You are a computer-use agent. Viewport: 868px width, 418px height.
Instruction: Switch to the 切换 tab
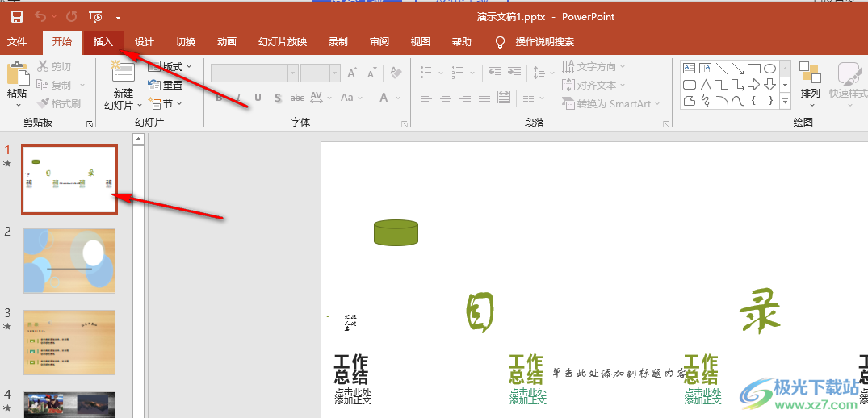(186, 41)
